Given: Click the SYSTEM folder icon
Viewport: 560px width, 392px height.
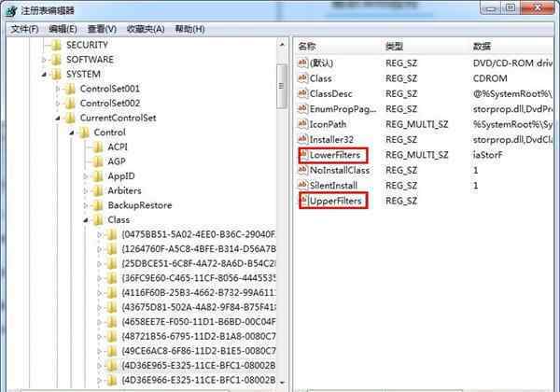Looking at the screenshot, I should click(x=56, y=75).
